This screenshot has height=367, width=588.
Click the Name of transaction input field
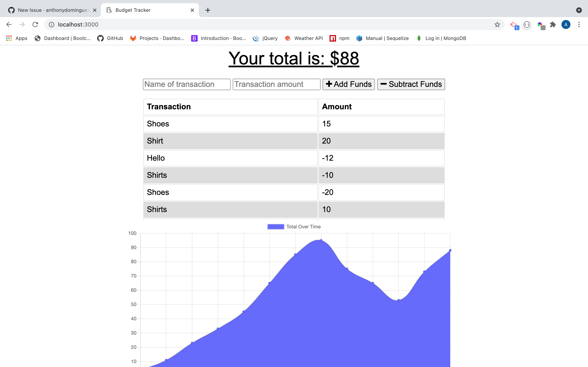pyautogui.click(x=186, y=84)
